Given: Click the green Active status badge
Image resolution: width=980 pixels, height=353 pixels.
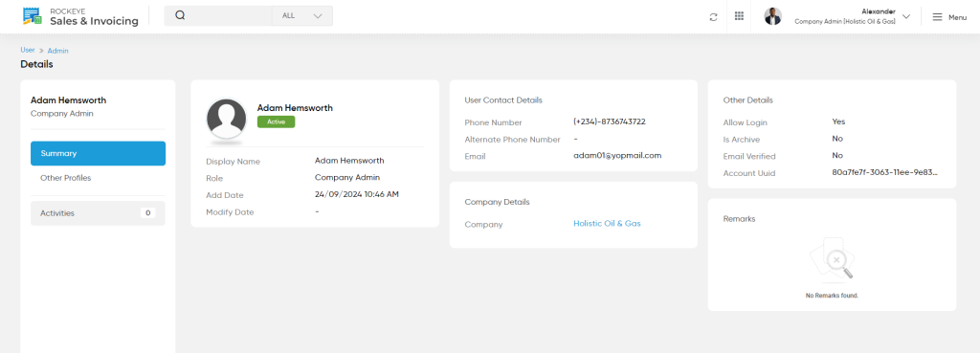Looking at the screenshot, I should coord(277,121).
